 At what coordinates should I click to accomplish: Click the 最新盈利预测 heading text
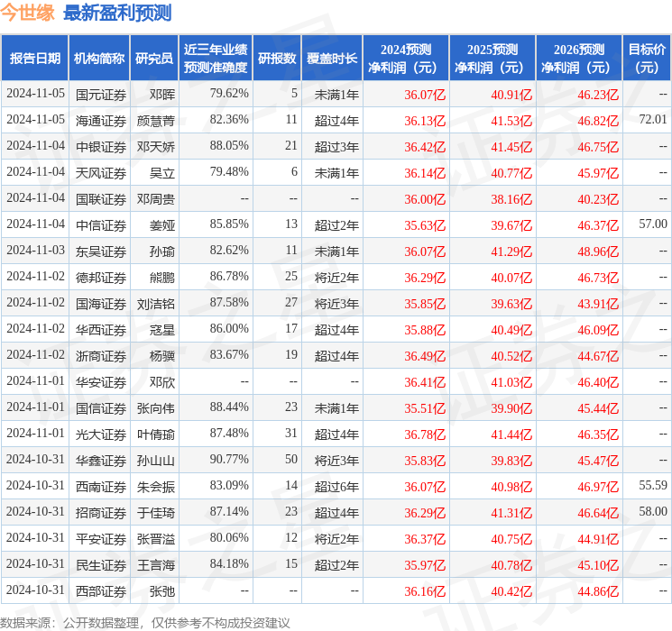pyautogui.click(x=117, y=13)
